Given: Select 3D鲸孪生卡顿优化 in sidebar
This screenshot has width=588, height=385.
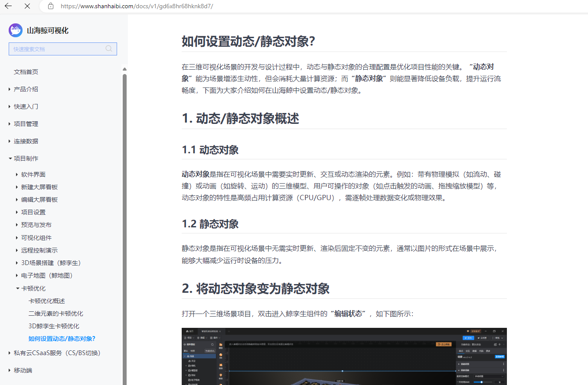Looking at the screenshot, I should click(54, 326).
